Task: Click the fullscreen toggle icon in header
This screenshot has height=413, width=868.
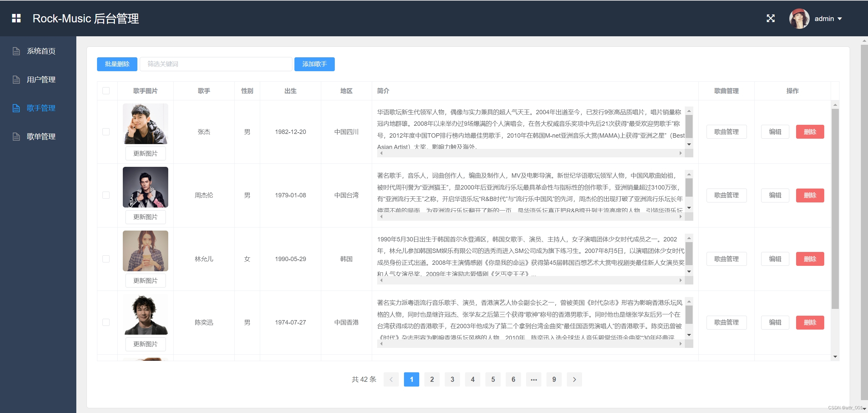Action: point(770,18)
